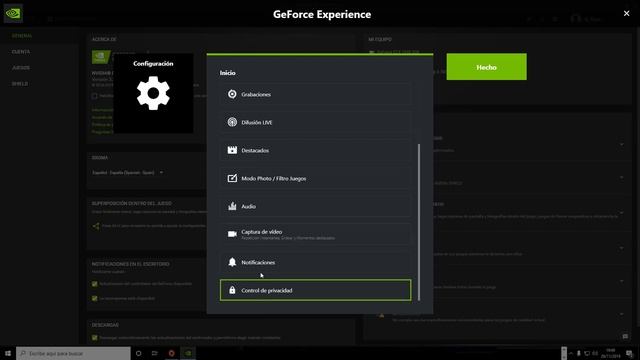Open Task View from the taskbar
Image resolution: width=640 pixels, height=360 pixels.
coord(155,353)
